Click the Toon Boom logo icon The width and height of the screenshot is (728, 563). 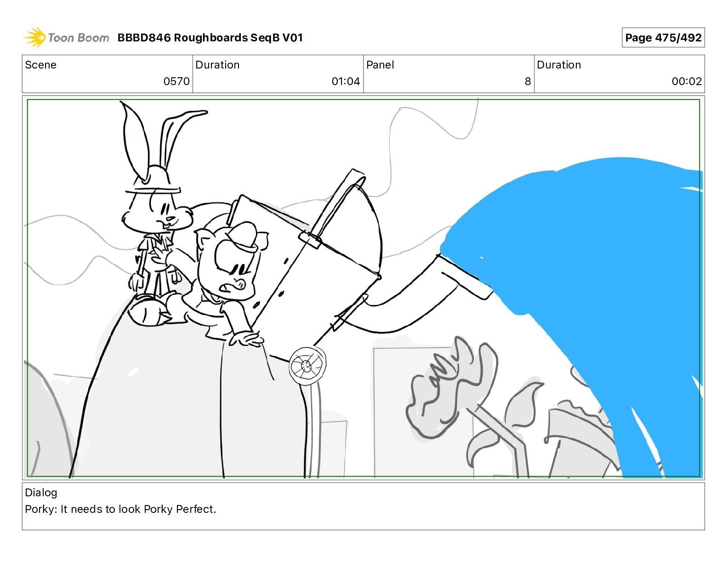coord(35,37)
